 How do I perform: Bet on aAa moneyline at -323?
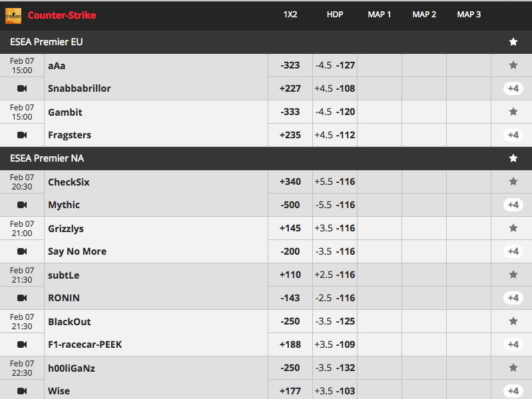coord(290,65)
